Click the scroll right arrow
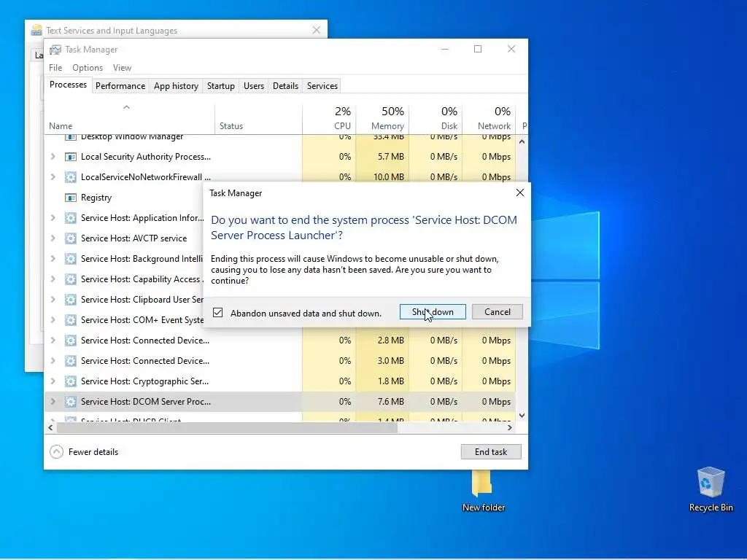The width and height of the screenshot is (747, 560). tap(509, 427)
